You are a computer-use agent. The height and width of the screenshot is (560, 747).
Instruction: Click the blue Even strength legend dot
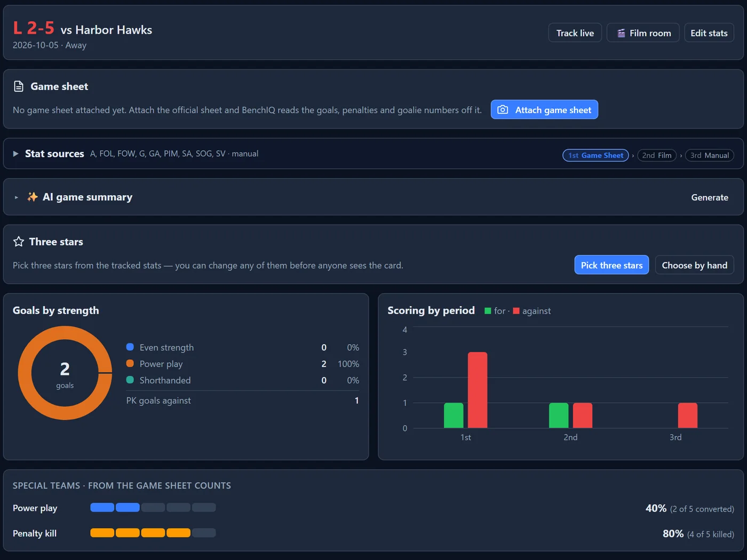coord(130,347)
